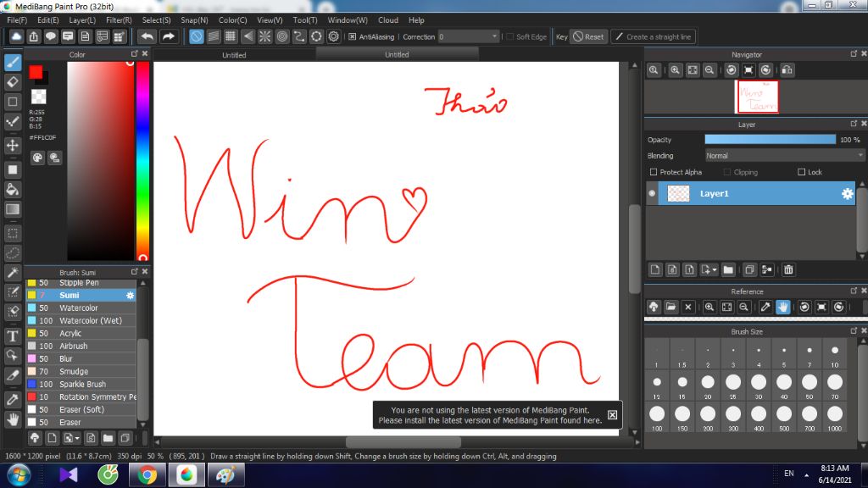868x488 pixels.
Task: Select the Eraser tool in the left toolbar
Action: point(13,82)
